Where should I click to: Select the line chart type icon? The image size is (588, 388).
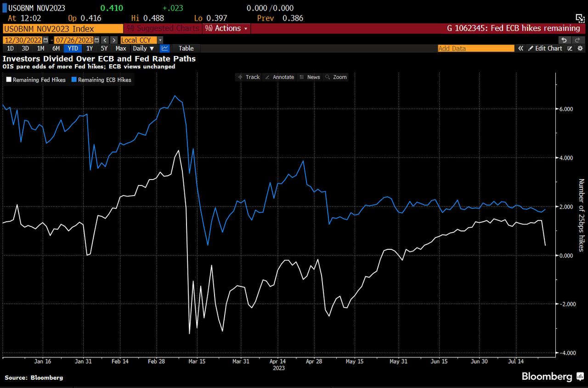pyautogui.click(x=165, y=48)
